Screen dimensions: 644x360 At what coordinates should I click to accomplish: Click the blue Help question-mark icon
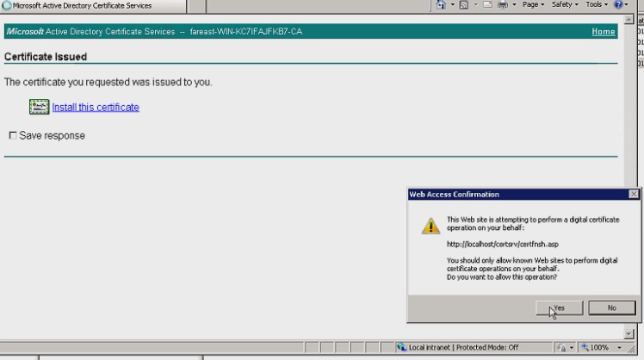point(618,5)
